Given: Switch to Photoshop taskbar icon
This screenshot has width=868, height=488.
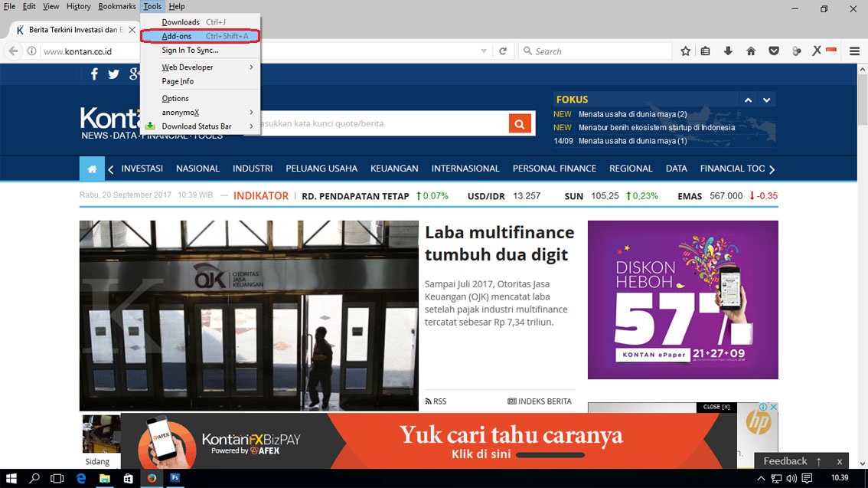Looking at the screenshot, I should click(x=175, y=477).
